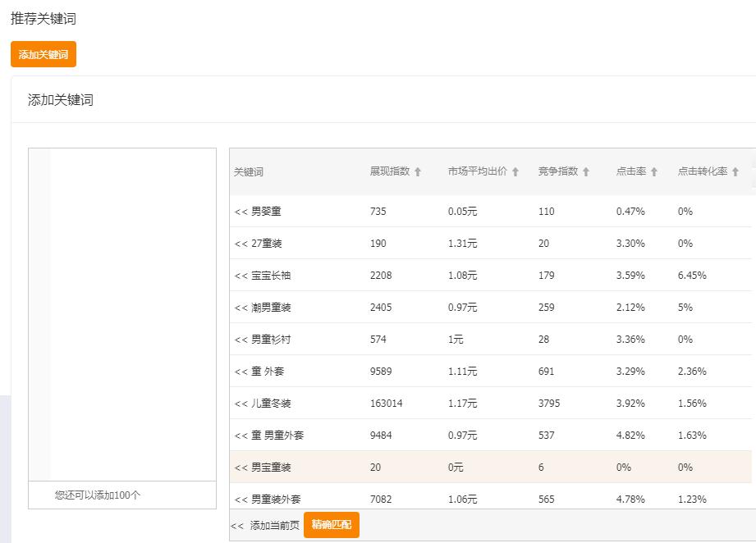Image resolution: width=756 pixels, height=543 pixels.
Task: Click the 展现指数 column header text
Action: [390, 171]
